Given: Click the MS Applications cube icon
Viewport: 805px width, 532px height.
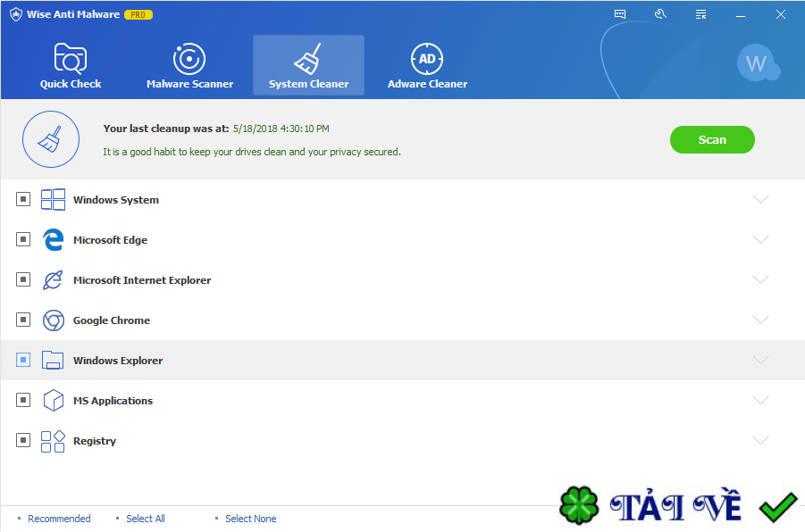Looking at the screenshot, I should 53,400.
